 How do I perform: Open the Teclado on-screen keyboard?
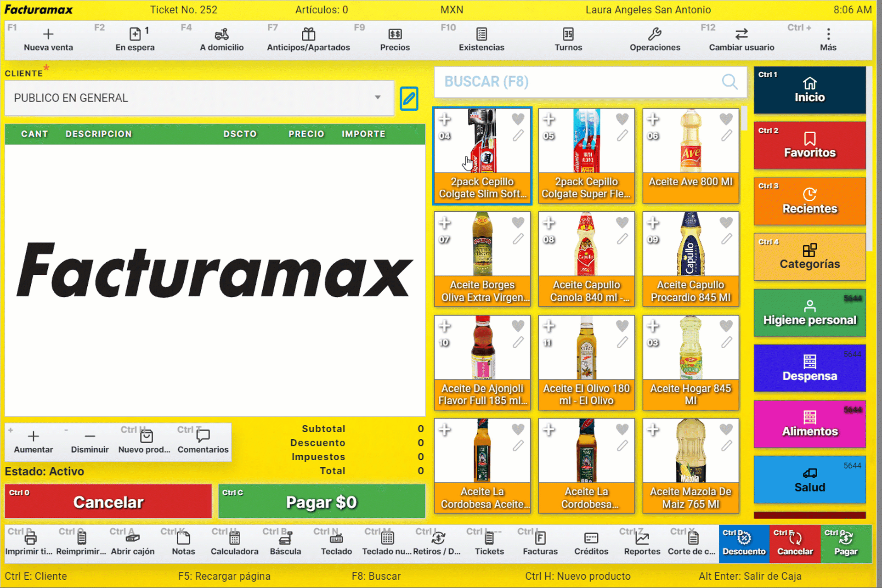click(x=336, y=543)
